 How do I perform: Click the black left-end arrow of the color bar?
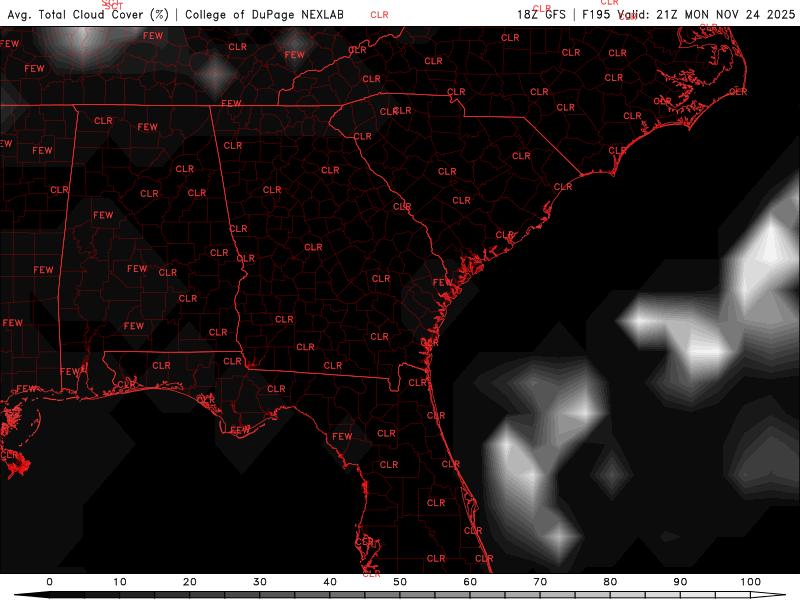pyautogui.click(x=32, y=595)
